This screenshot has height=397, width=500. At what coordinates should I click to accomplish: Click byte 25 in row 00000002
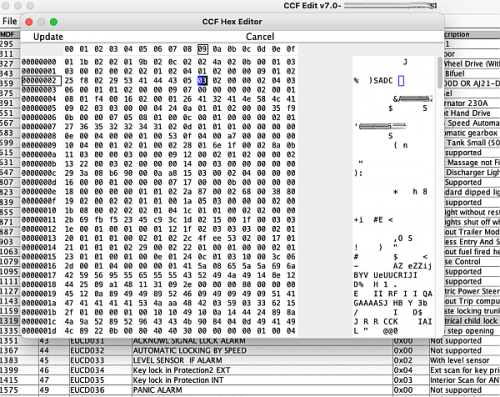tap(69, 80)
